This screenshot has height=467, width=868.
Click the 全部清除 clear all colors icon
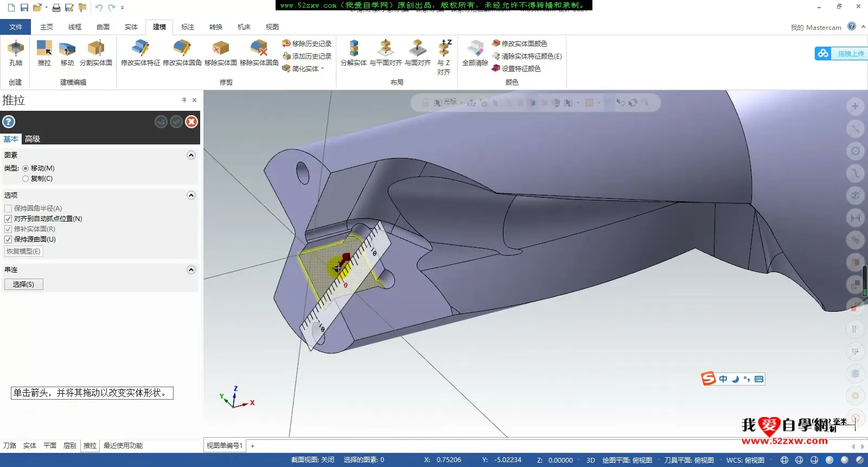point(475,53)
